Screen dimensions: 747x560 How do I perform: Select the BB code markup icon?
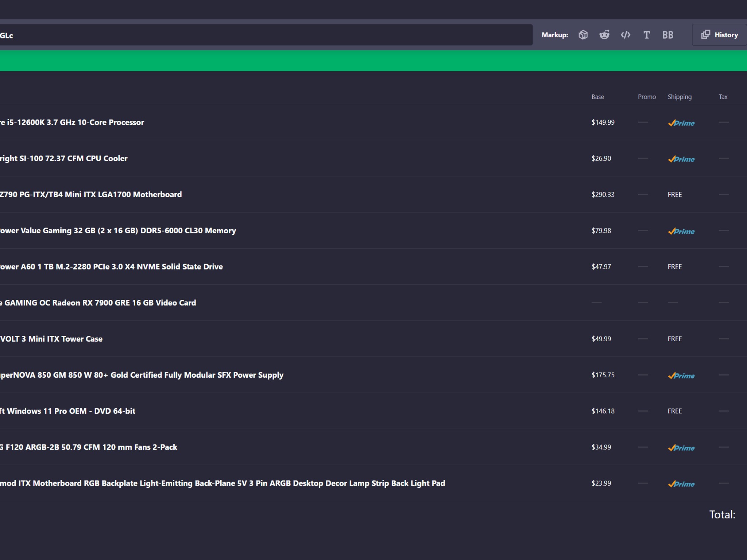[667, 35]
